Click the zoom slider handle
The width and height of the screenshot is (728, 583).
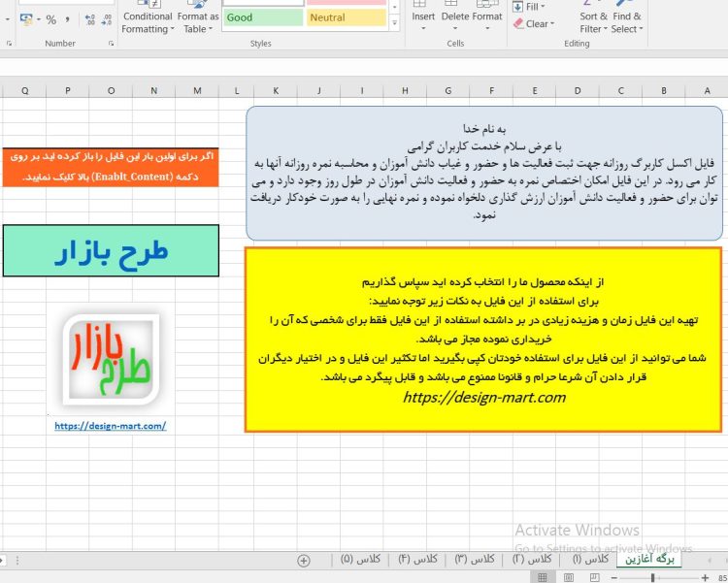pyautogui.click(x=653, y=577)
